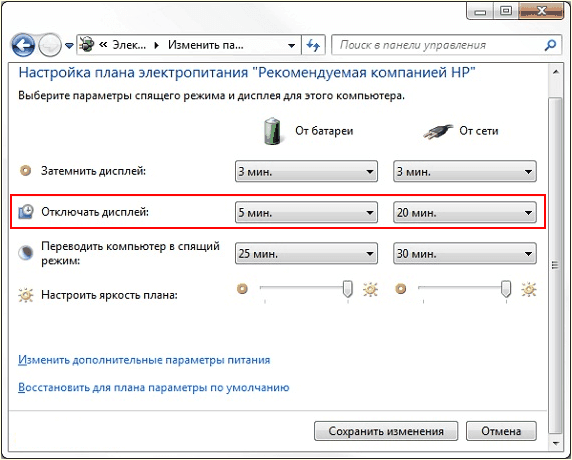
Task: Click the refresh icon beside address bar
Action: click(x=313, y=45)
